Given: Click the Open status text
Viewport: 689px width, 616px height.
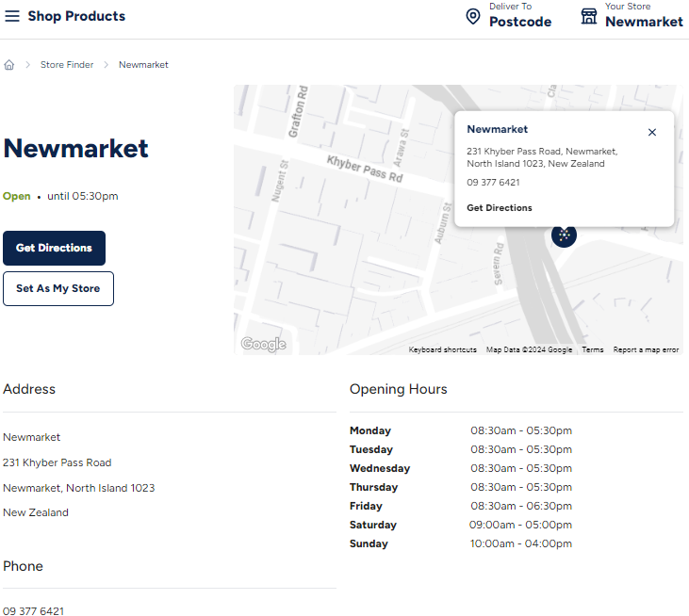Looking at the screenshot, I should tap(17, 196).
